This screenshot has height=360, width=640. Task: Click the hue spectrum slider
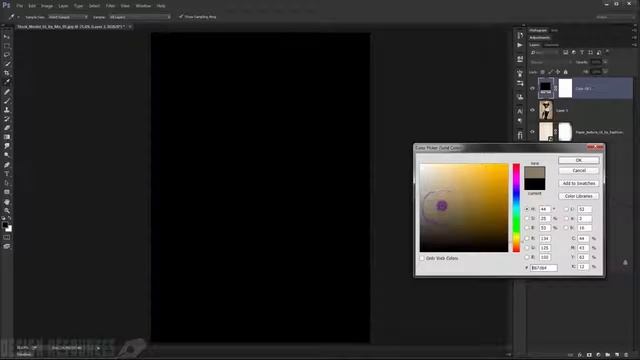[x=516, y=208]
